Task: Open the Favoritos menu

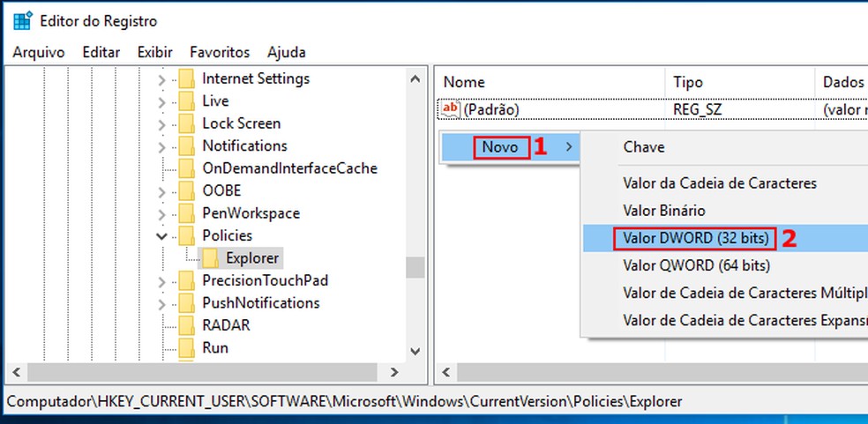Action: click(220, 52)
